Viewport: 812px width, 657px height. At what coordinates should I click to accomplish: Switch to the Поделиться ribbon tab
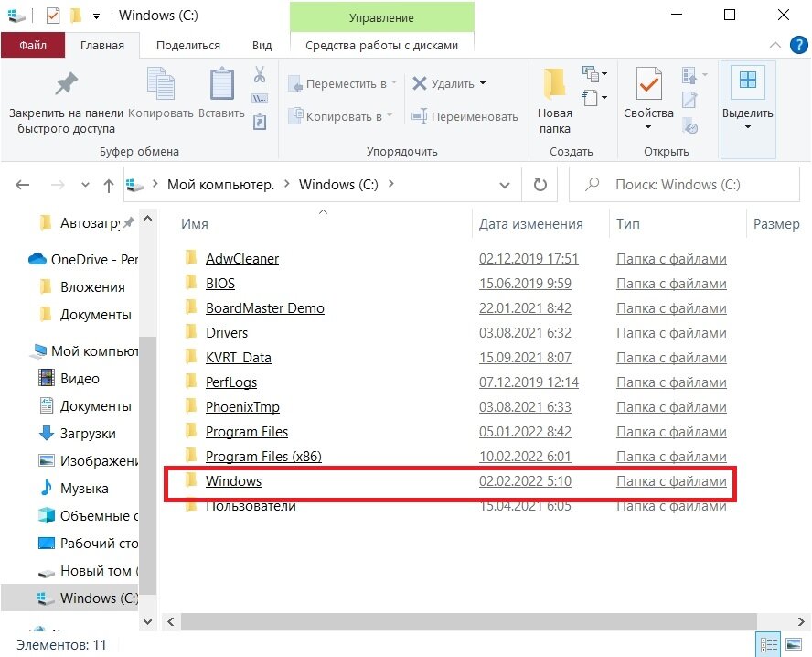(x=188, y=45)
